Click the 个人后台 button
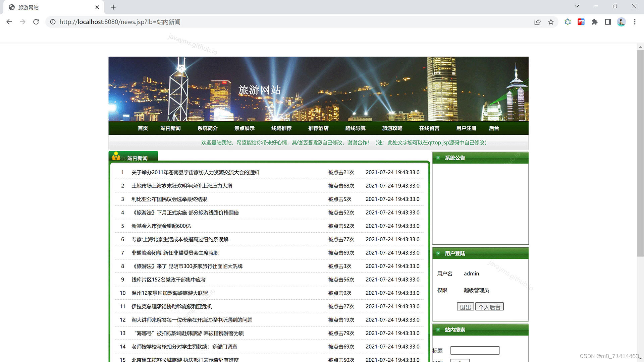Screen dimensions: 644x362 [x=489, y=307]
